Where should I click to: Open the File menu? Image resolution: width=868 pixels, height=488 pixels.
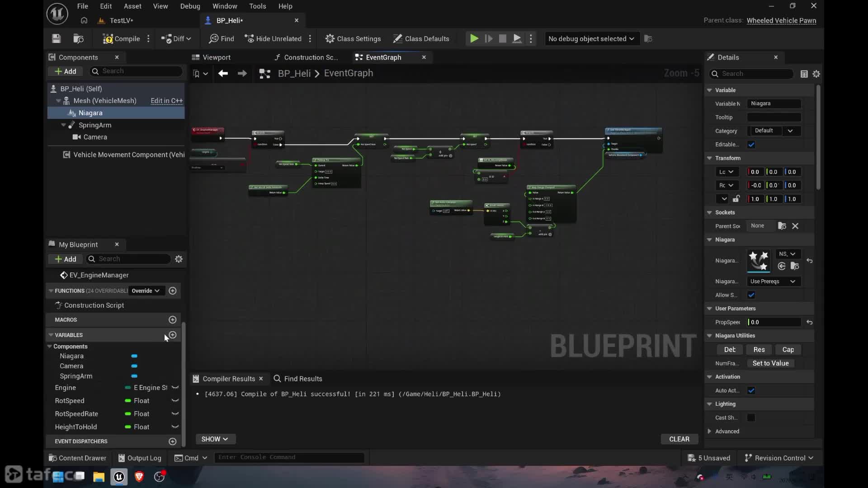click(x=83, y=6)
